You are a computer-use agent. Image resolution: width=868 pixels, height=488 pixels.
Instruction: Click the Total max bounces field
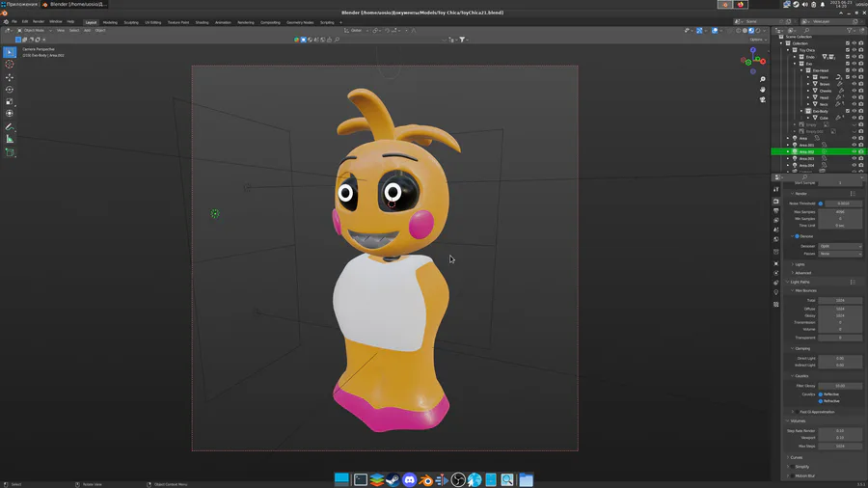(840, 301)
